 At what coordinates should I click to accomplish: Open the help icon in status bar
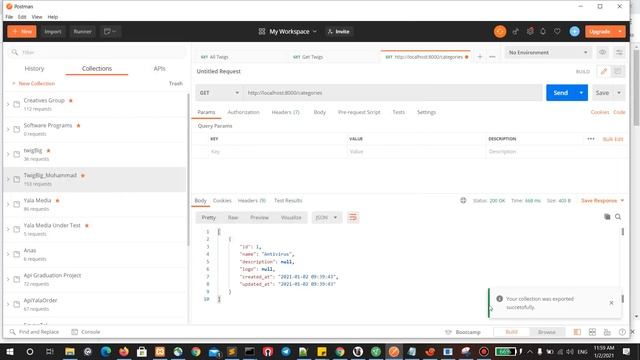tap(622, 332)
